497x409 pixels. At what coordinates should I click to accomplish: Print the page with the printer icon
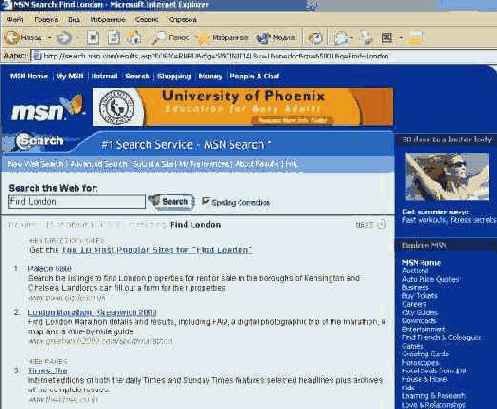click(x=367, y=38)
